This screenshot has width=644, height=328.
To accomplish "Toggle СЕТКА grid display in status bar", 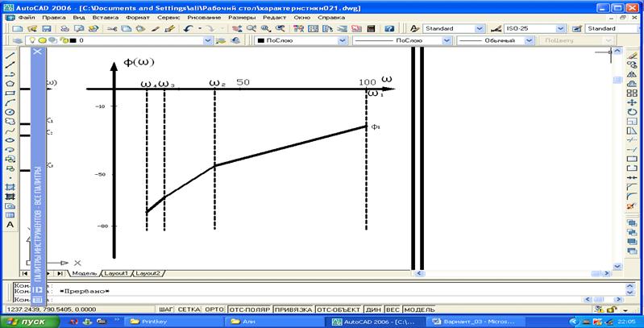I will pos(189,309).
